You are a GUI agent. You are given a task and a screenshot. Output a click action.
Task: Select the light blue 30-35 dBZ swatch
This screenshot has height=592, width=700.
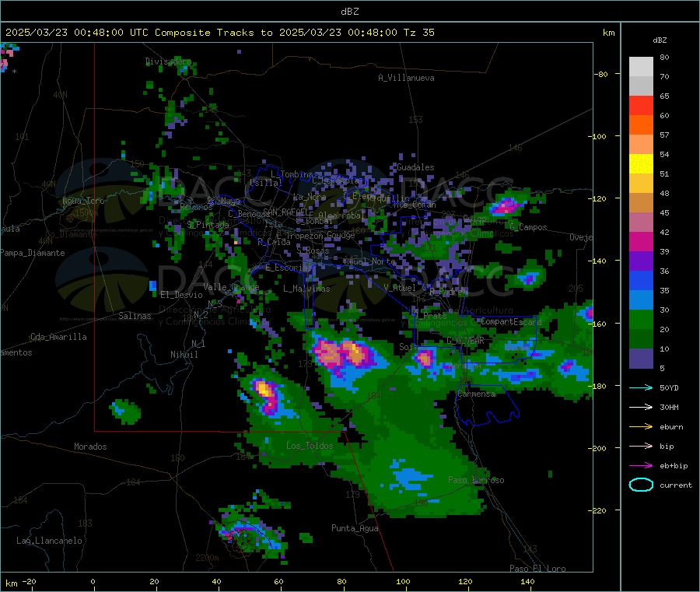click(641, 300)
